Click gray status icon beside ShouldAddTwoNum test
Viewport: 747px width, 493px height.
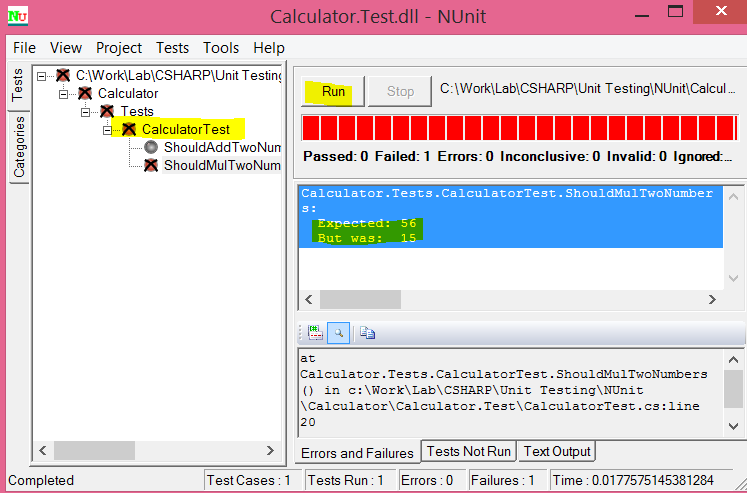point(151,147)
